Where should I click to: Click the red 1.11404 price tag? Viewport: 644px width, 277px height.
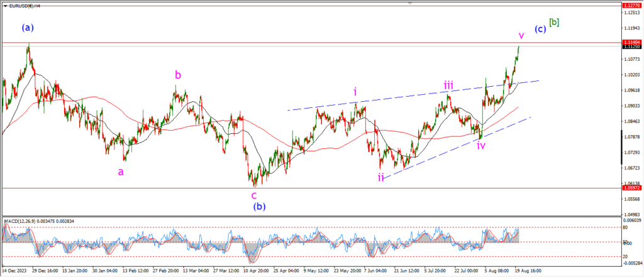(x=630, y=42)
